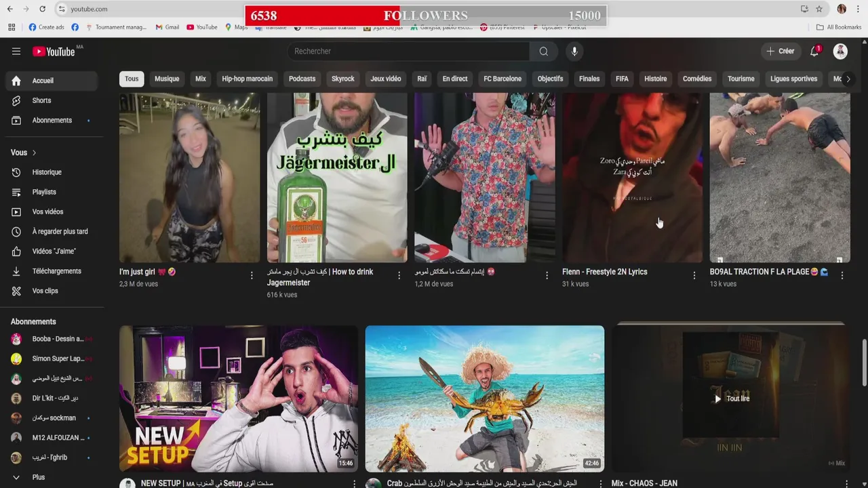The image size is (868, 488).
Task: Open the account avatar menu
Action: click(840, 52)
